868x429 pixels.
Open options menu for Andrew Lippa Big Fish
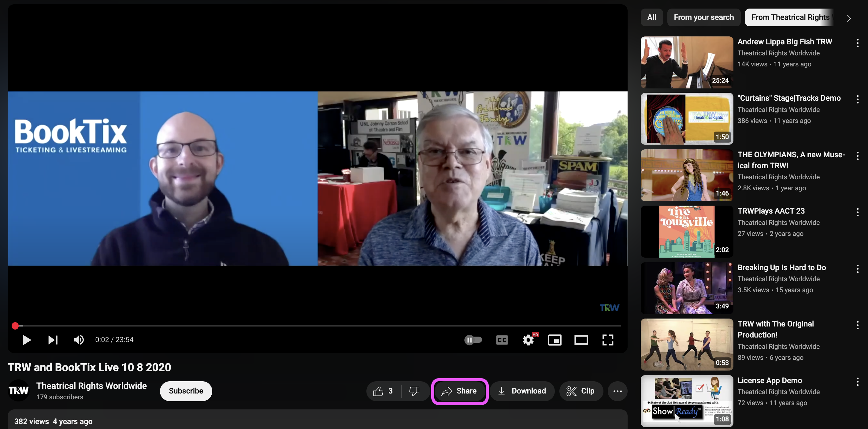click(x=857, y=43)
